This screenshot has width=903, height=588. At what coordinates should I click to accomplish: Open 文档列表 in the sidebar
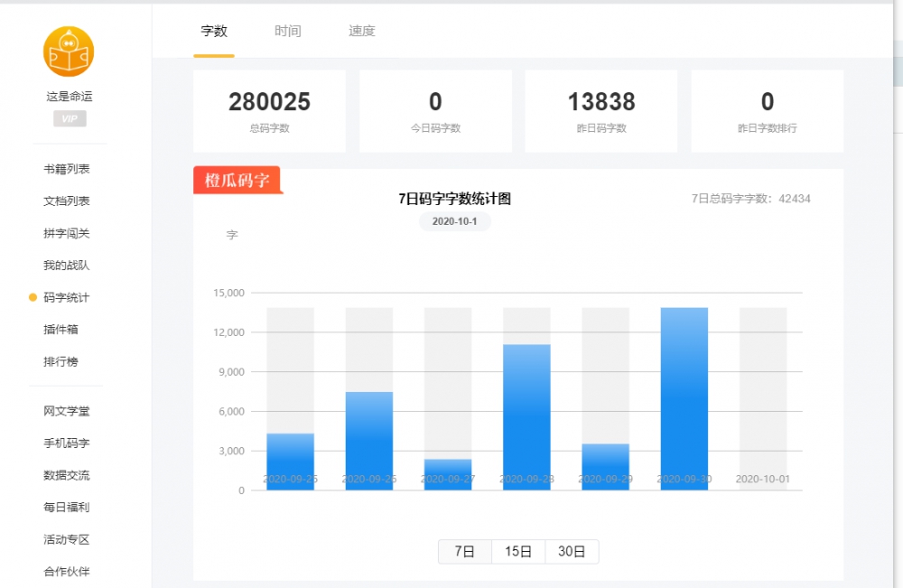[x=67, y=201]
